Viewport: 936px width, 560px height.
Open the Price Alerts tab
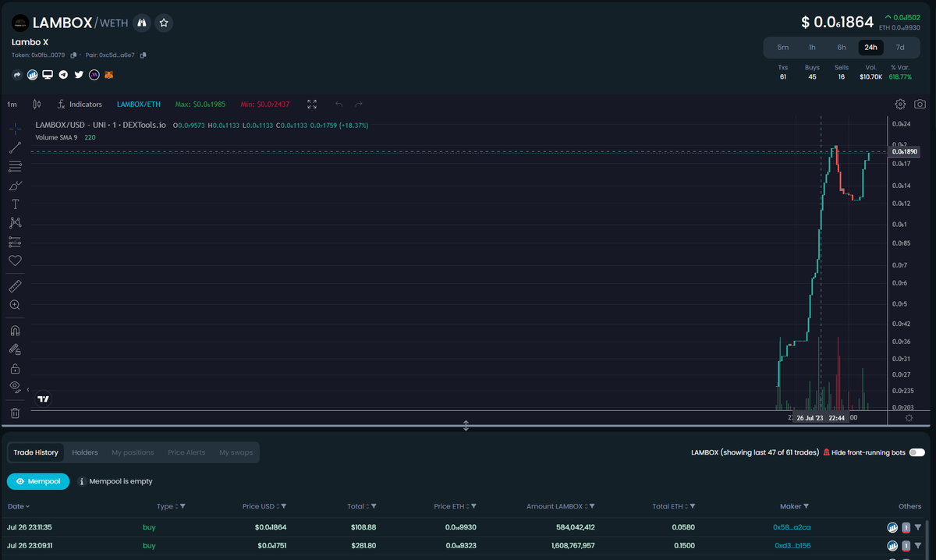click(x=186, y=452)
